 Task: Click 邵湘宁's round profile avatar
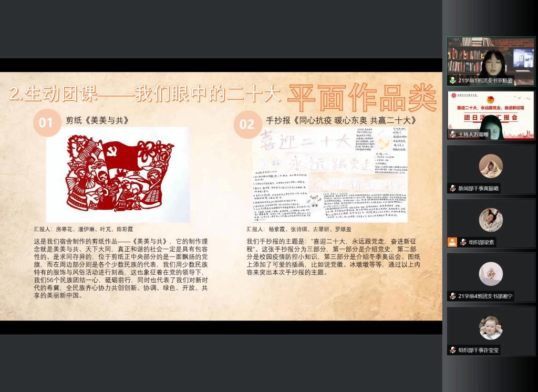[491, 274]
